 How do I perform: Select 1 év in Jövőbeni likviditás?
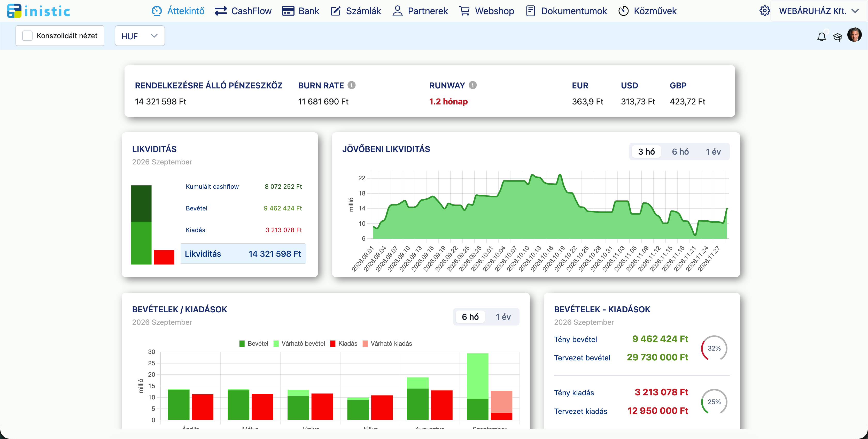click(x=713, y=152)
